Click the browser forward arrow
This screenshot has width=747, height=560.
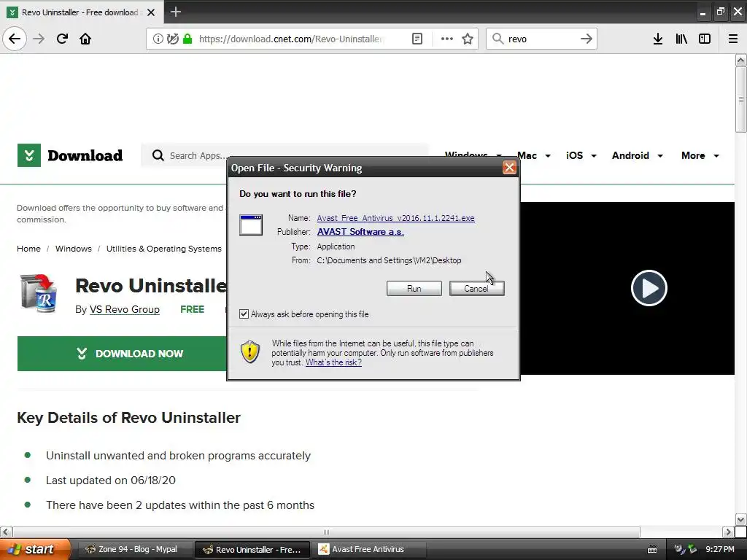pyautogui.click(x=39, y=39)
